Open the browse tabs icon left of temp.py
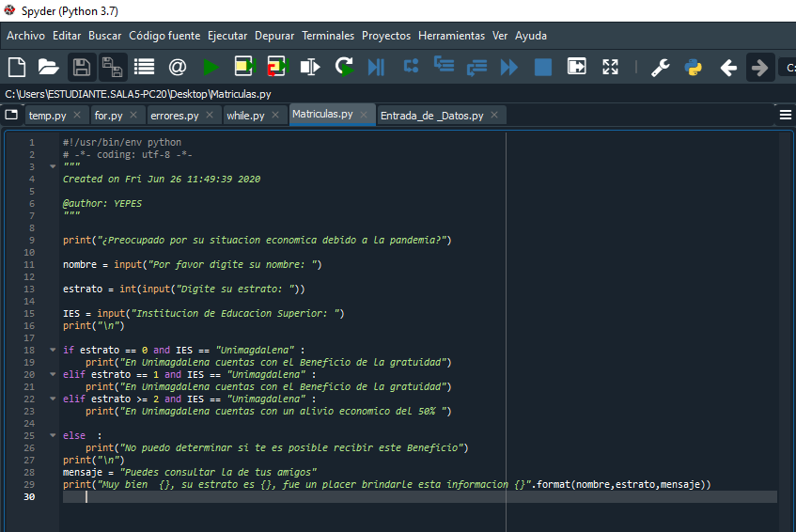The width and height of the screenshot is (796, 532). click(11, 115)
